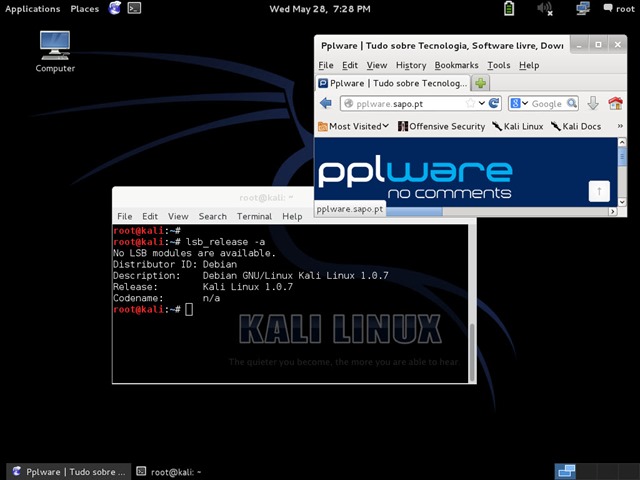Open the Offensive Security bookmark
640x480 pixels.
(441, 127)
